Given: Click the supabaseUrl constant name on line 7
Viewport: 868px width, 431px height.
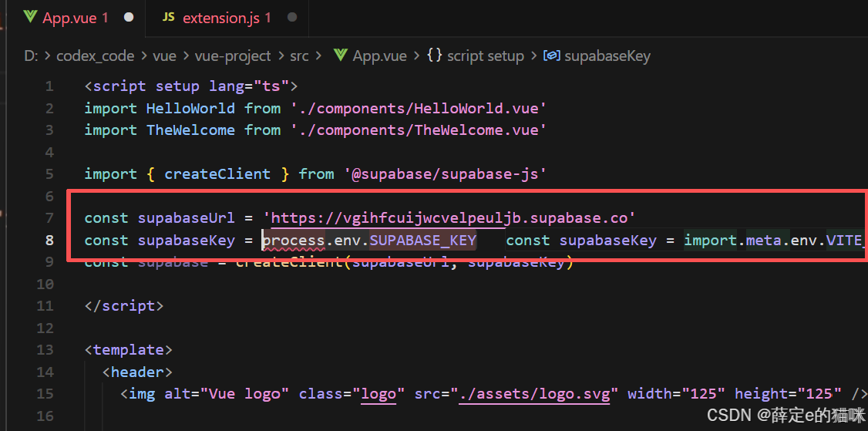Looking at the screenshot, I should tap(187, 218).
